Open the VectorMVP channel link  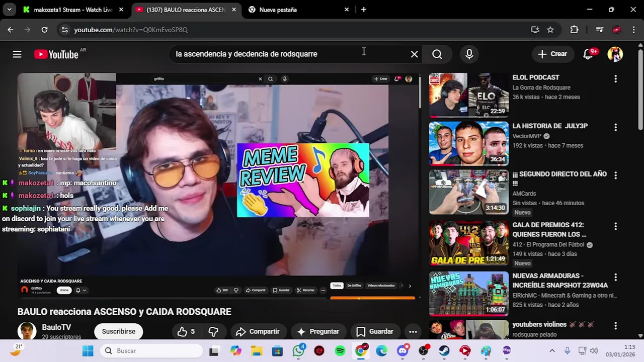pos(527,136)
